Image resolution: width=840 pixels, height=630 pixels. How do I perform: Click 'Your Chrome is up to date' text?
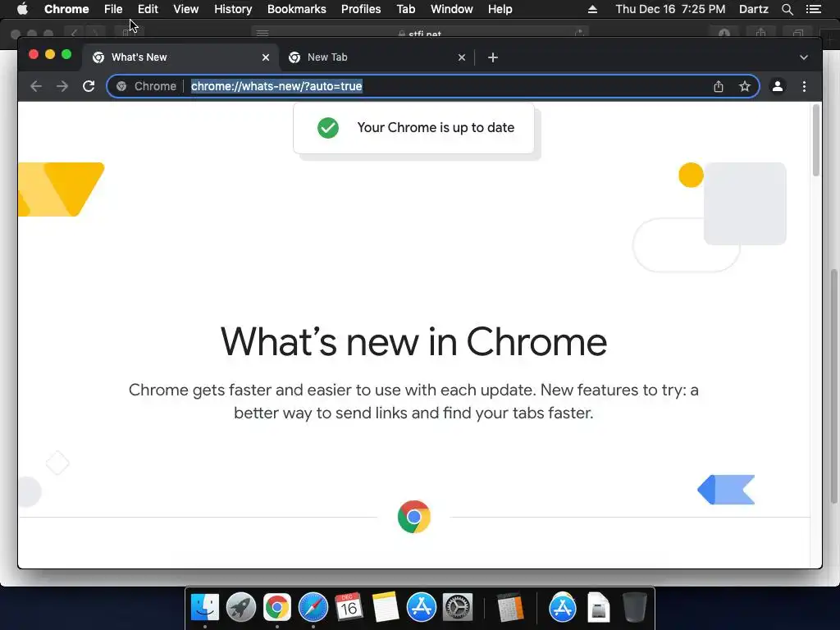click(436, 127)
